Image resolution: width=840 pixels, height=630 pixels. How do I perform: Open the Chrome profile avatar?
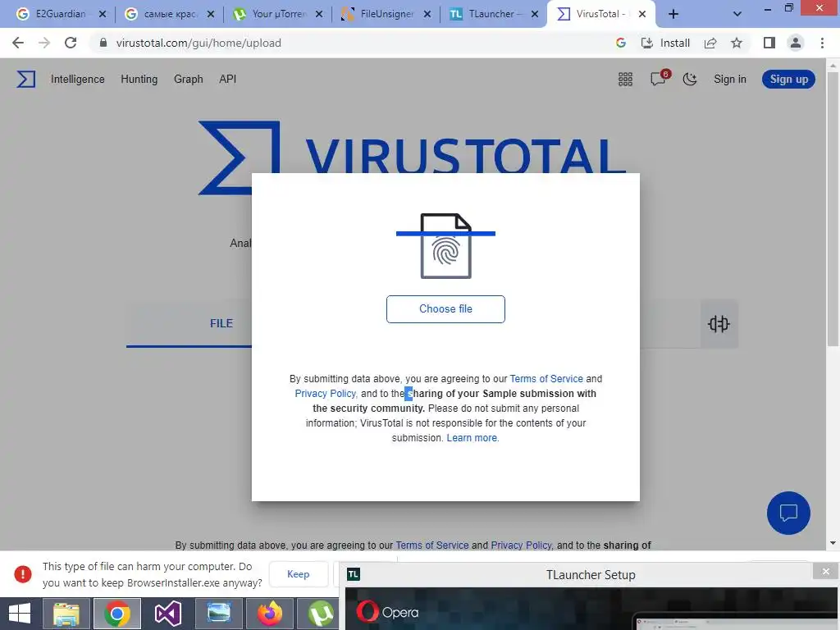796,43
